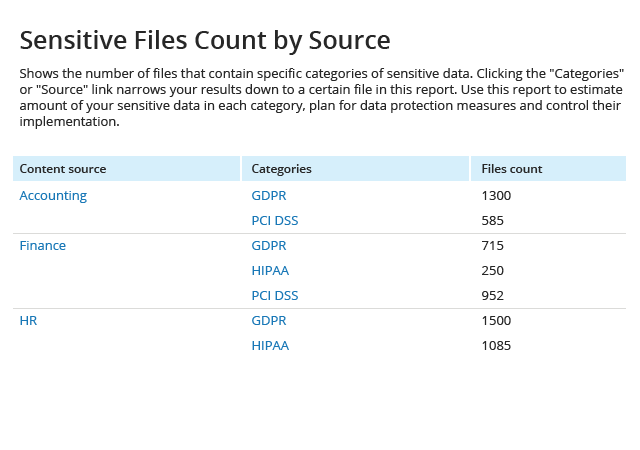Open the Accounting content source link
640x450 pixels.
pyautogui.click(x=53, y=196)
